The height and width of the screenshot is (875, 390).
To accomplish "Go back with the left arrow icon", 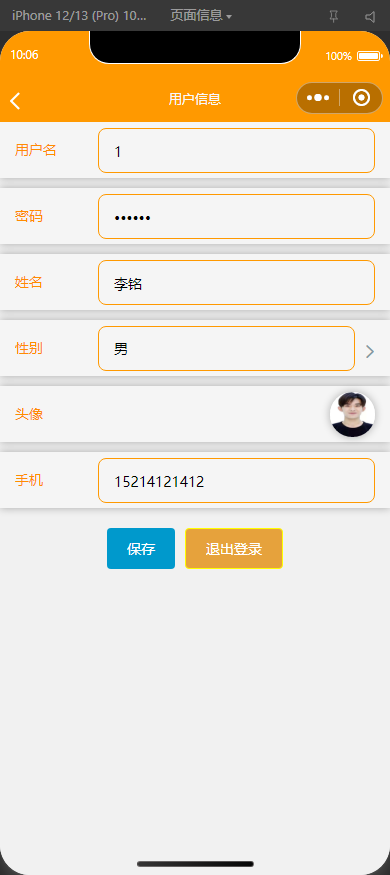I will [15, 101].
